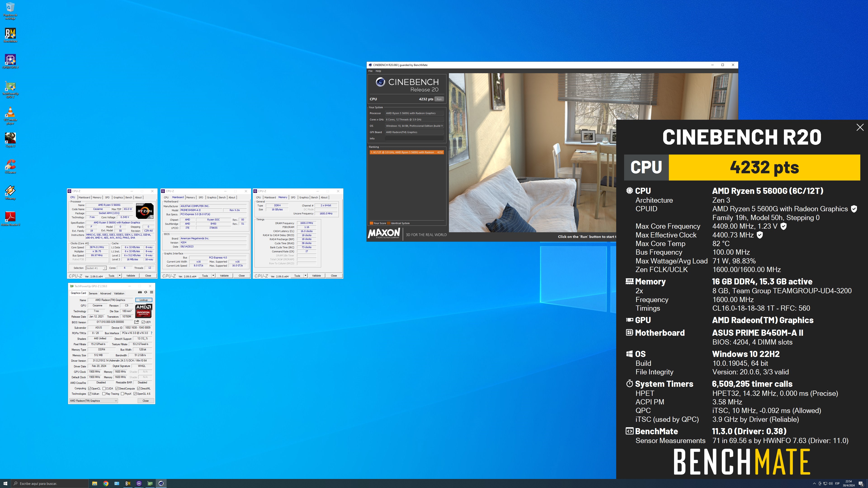This screenshot has width=868, height=488.
Task: Expand the Tools arrow in Memory CPU-Z window
Action: (306, 275)
